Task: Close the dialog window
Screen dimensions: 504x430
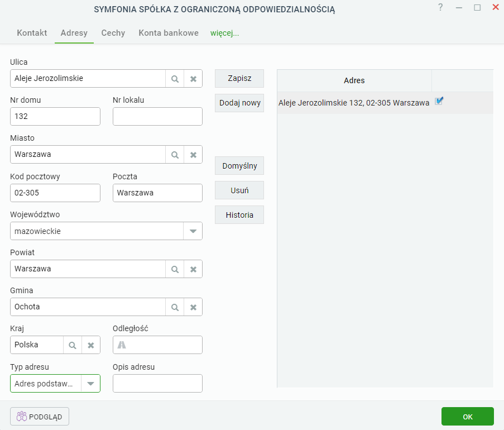Action: [x=496, y=7]
